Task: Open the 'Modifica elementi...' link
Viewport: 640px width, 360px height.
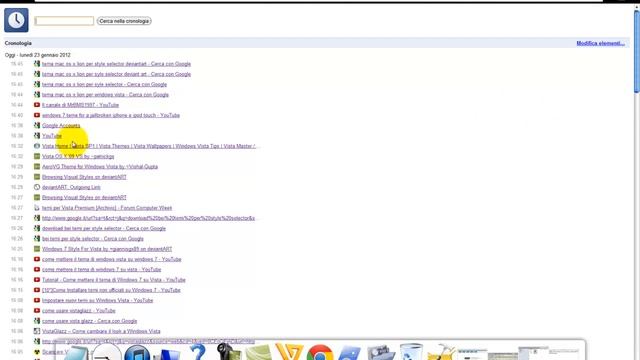Action: click(600, 43)
